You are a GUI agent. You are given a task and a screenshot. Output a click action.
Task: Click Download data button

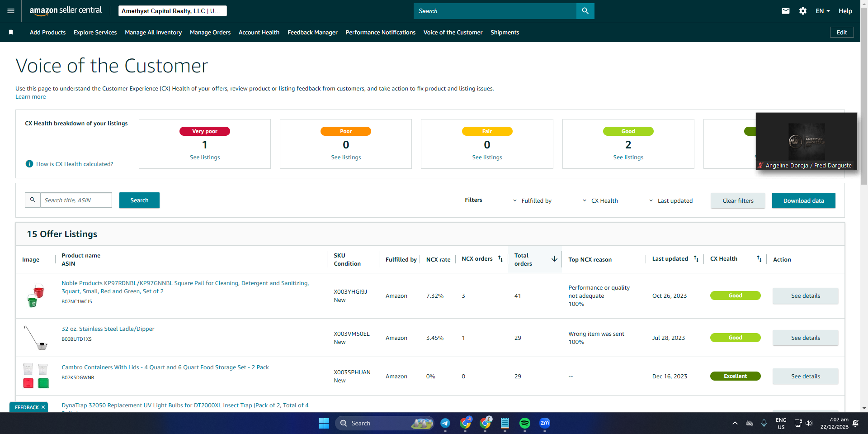coord(803,200)
